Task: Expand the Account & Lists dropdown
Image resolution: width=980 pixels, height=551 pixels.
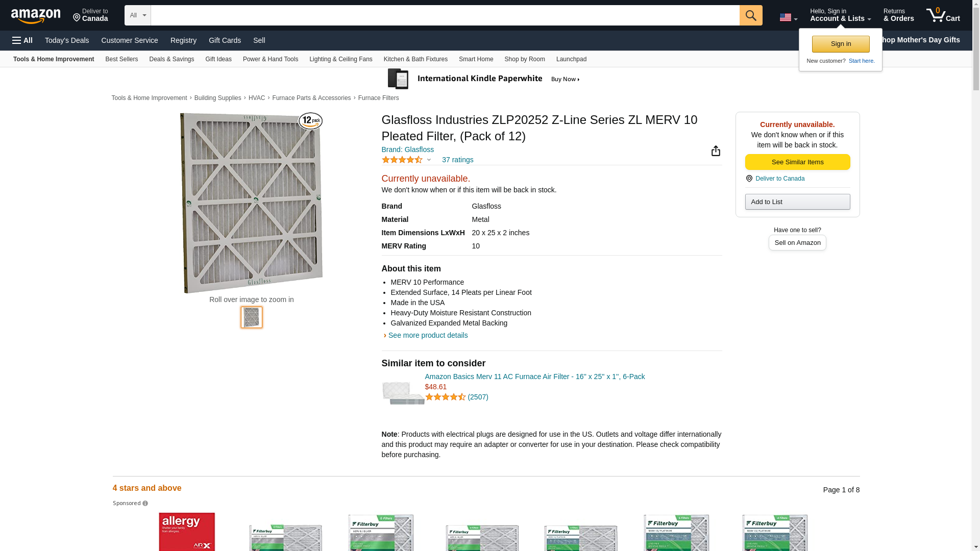Action: pyautogui.click(x=840, y=15)
